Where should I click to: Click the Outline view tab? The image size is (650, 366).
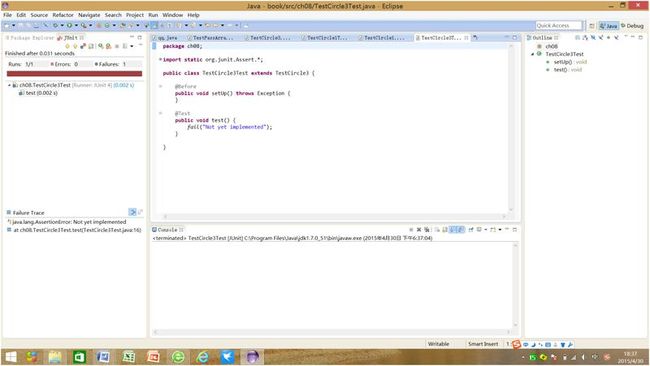[542, 38]
